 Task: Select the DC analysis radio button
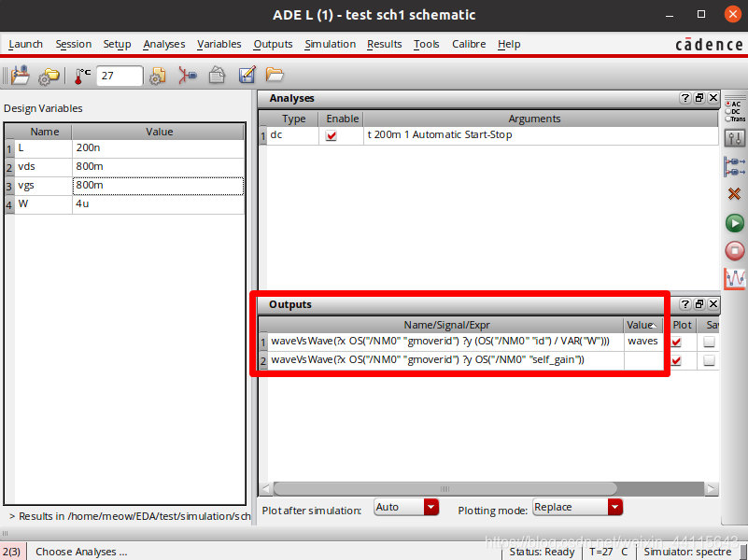point(728,111)
